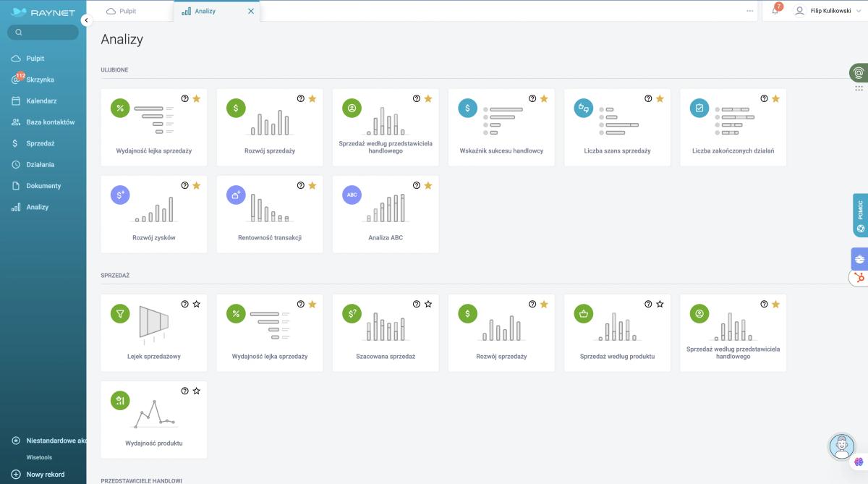Collapse the left sidebar arrow
The image size is (868, 484).
[x=86, y=20]
